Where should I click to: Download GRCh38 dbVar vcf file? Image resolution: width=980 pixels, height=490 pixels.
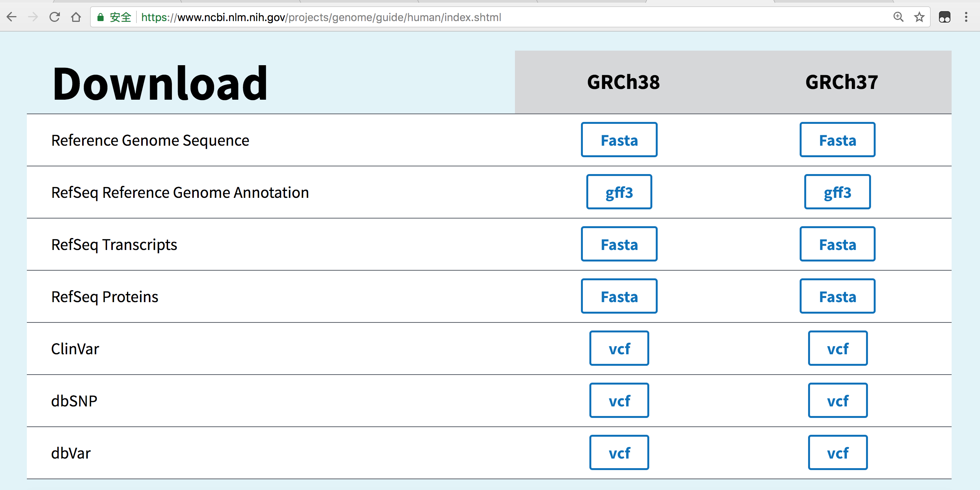[619, 453]
